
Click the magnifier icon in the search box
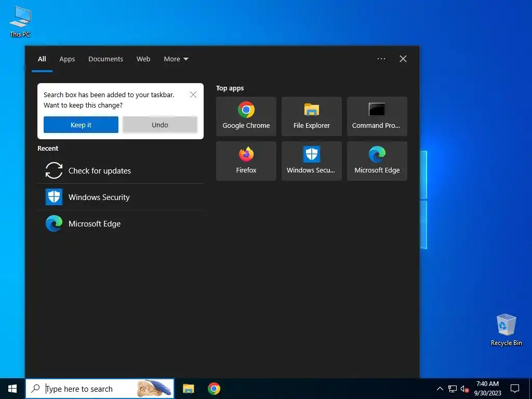click(35, 389)
